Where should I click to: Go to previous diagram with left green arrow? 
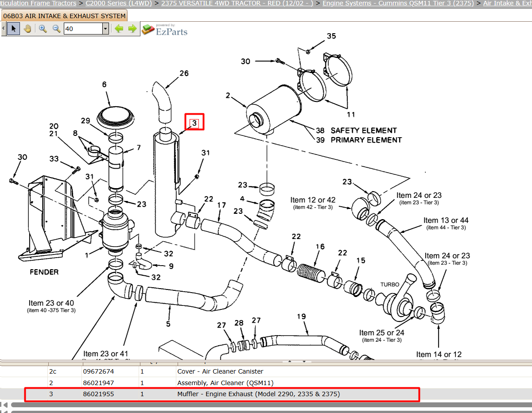pos(119,29)
